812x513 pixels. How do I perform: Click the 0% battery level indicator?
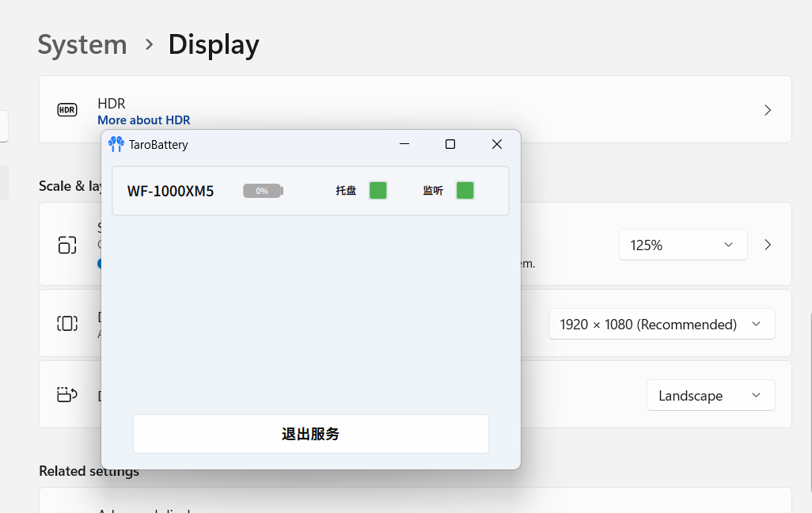(263, 191)
